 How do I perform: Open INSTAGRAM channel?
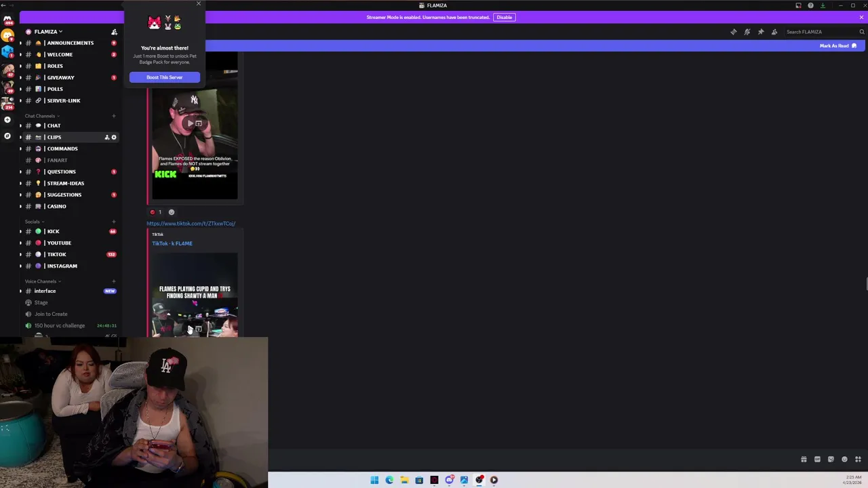(71, 266)
